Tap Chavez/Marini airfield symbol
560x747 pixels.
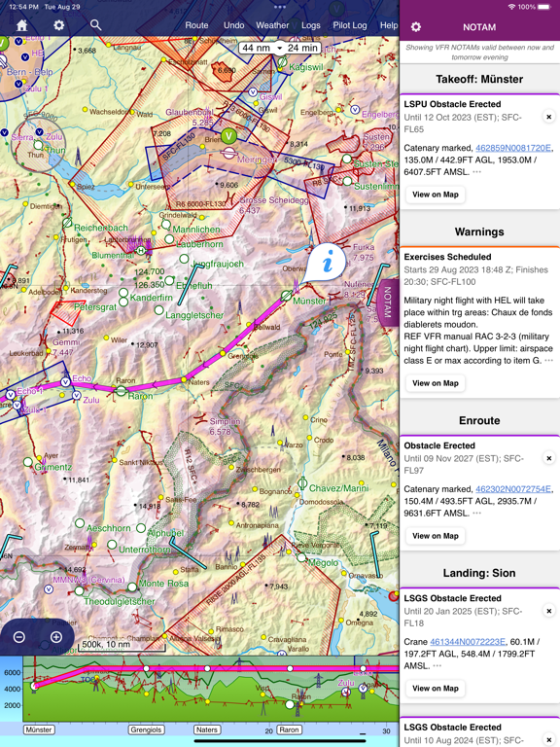[302, 484]
